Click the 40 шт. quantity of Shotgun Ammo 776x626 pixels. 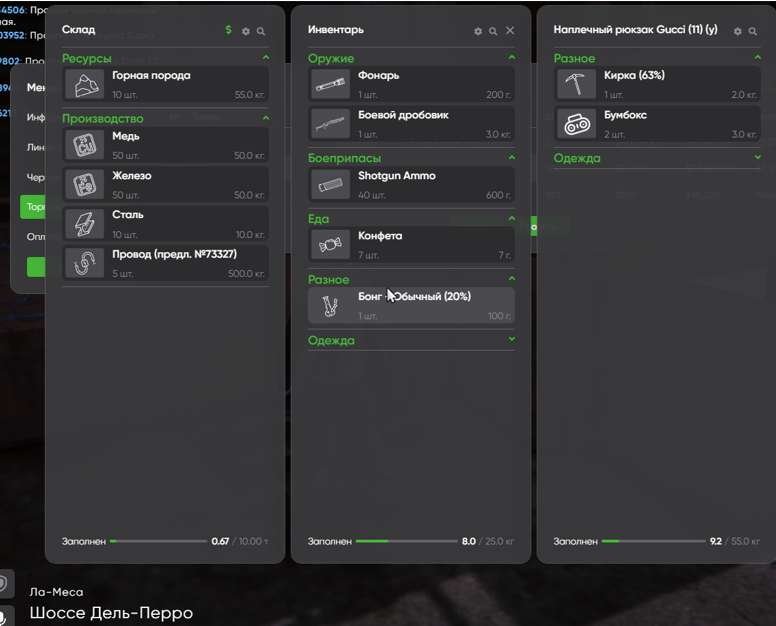372,195
